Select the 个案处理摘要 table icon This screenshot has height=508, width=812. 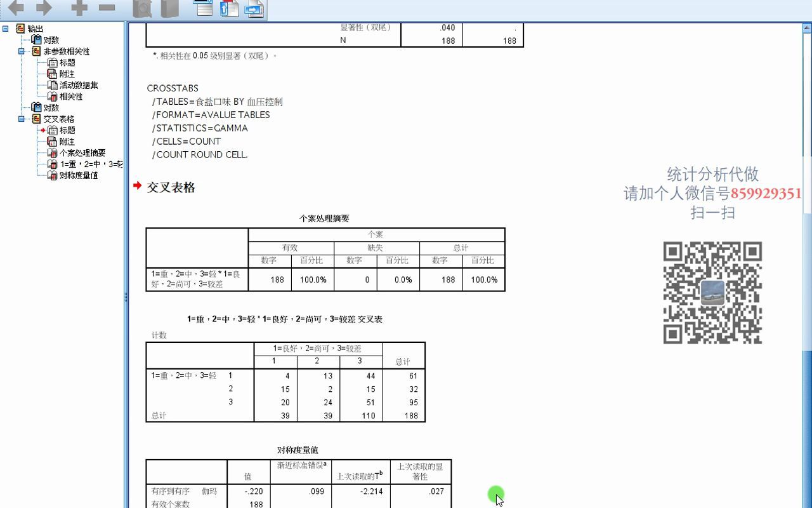[x=53, y=153]
